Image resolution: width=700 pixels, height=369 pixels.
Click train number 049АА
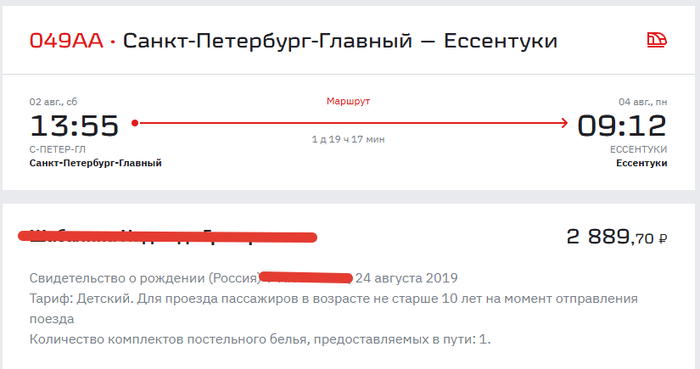point(66,41)
